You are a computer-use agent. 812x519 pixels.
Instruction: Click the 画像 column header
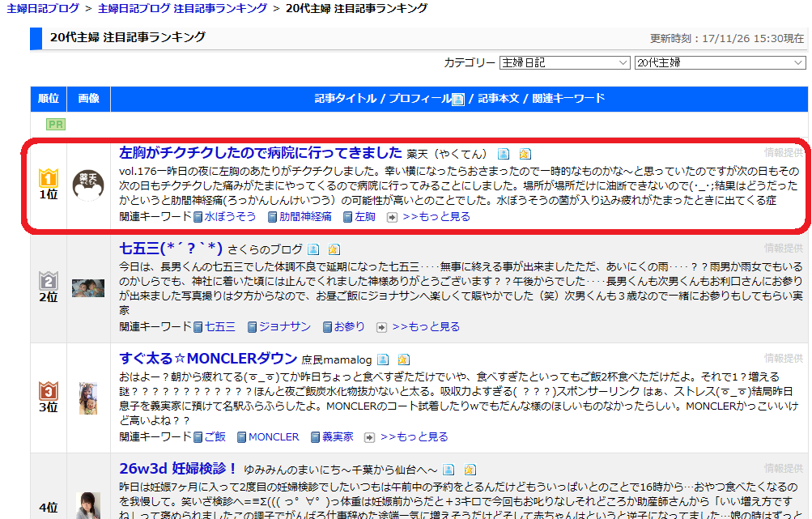pyautogui.click(x=88, y=99)
